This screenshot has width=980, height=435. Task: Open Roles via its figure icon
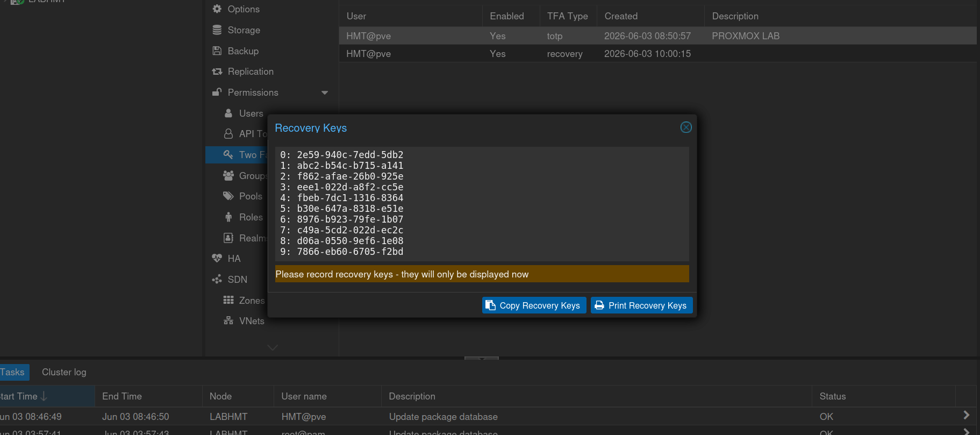pos(228,217)
